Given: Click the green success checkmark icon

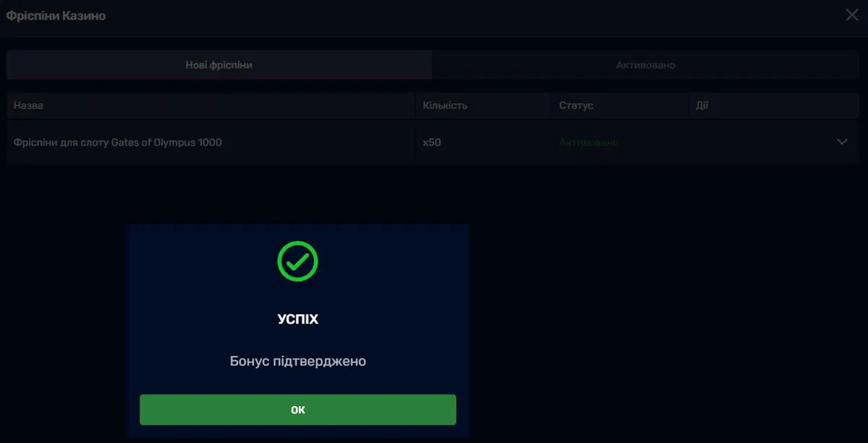Looking at the screenshot, I should tap(297, 262).
